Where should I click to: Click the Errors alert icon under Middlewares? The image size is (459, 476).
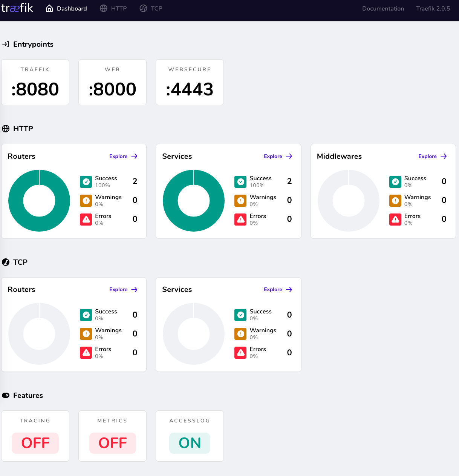pos(395,220)
